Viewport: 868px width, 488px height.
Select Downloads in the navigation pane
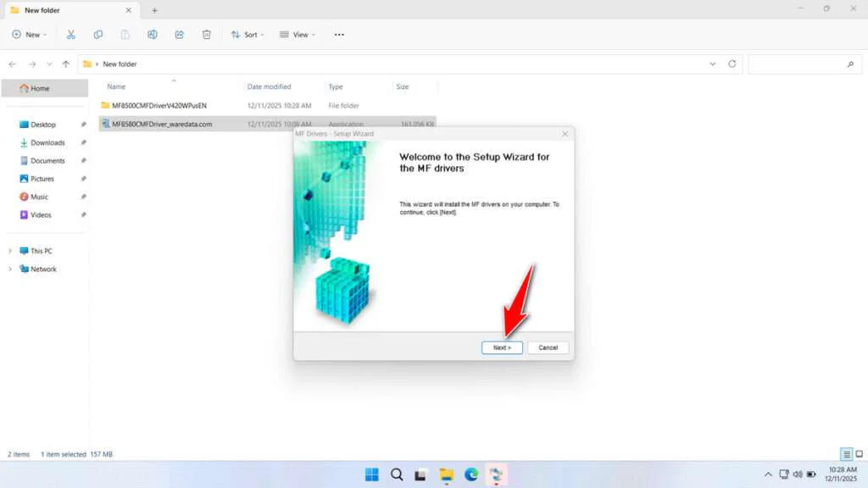[x=47, y=142]
